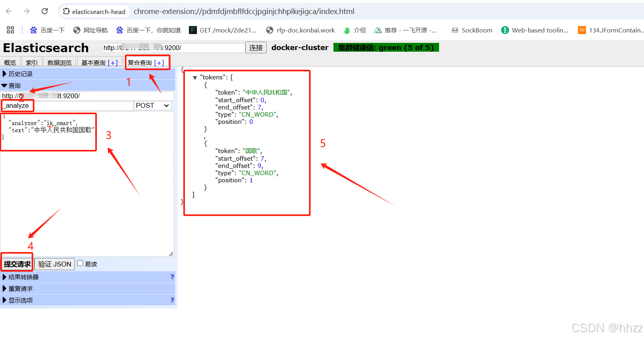Image resolution: width=644 pixels, height=339 pixels.
Task: Click the help question mark beside 结果转换器
Action: (172, 277)
